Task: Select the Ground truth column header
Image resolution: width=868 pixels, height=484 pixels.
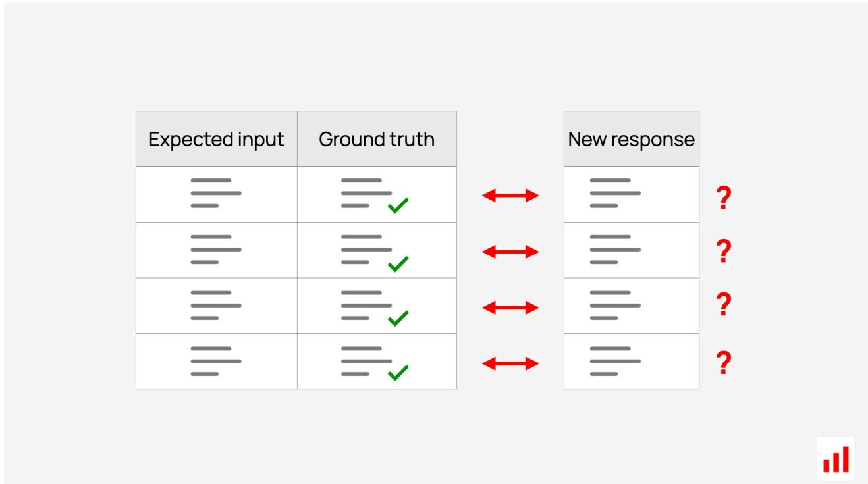Action: click(x=377, y=139)
